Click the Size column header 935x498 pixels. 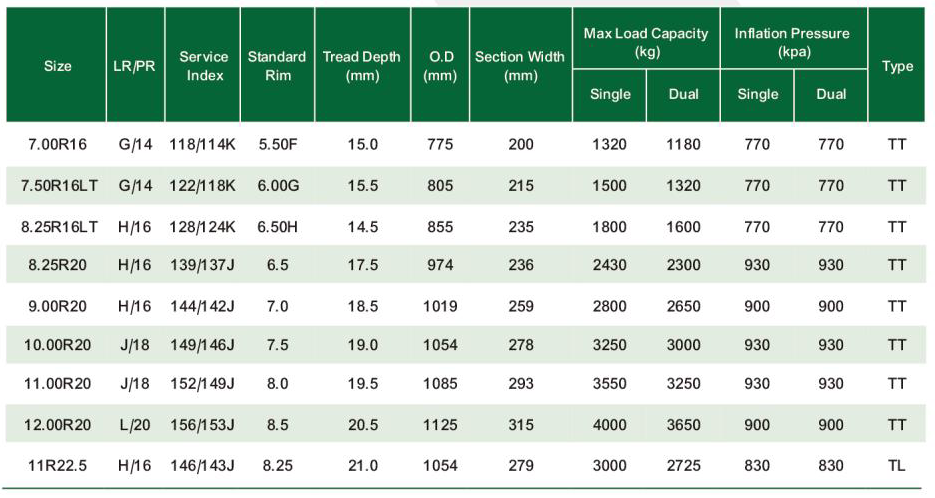(58, 66)
